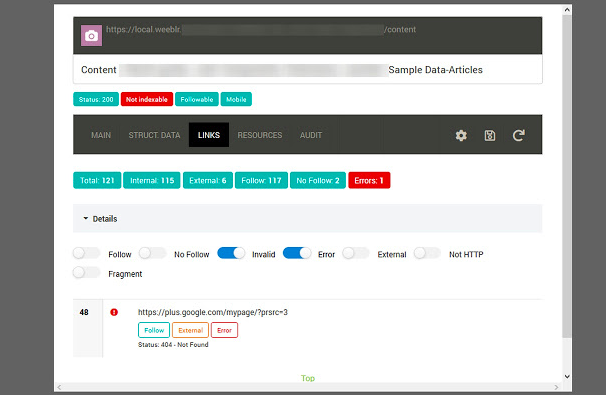
Task: Click the vertical scrollbar thumb
Action: (567, 176)
